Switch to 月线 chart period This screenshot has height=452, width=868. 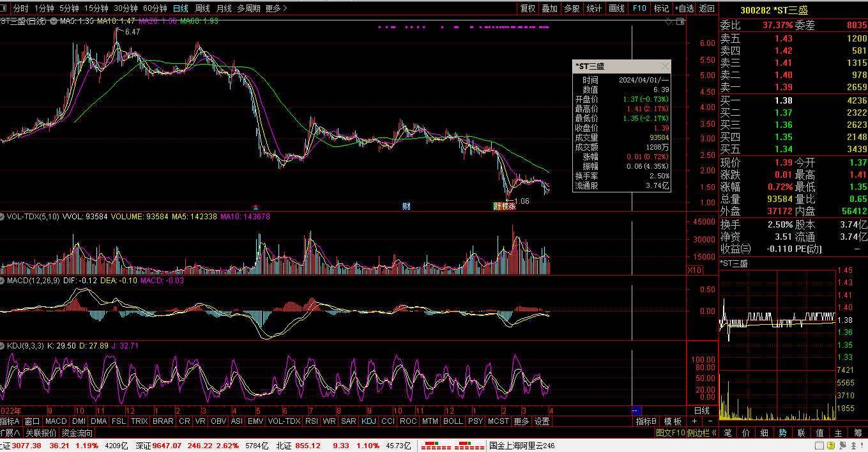(x=224, y=8)
